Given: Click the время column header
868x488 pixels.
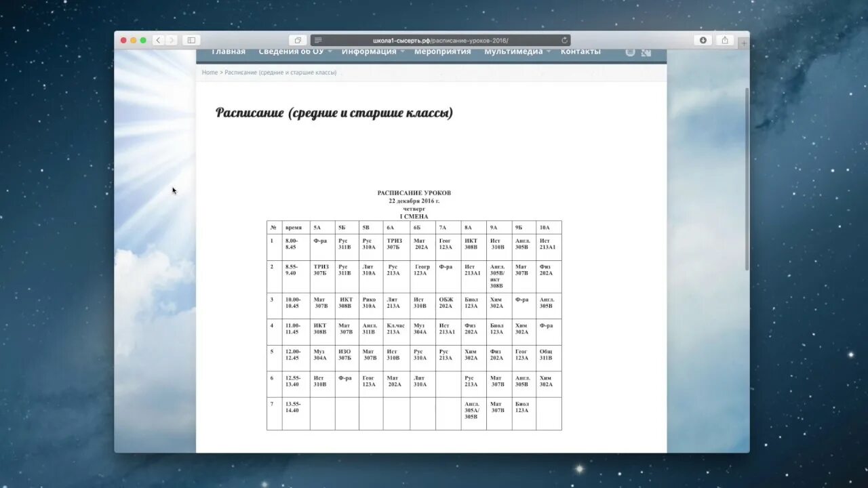Looking at the screenshot, I should click(296, 228).
